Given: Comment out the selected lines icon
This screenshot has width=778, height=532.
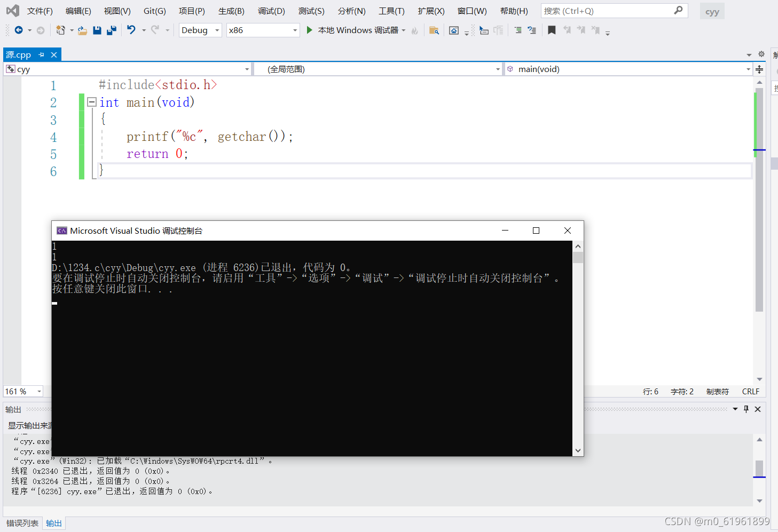Looking at the screenshot, I should point(517,30).
